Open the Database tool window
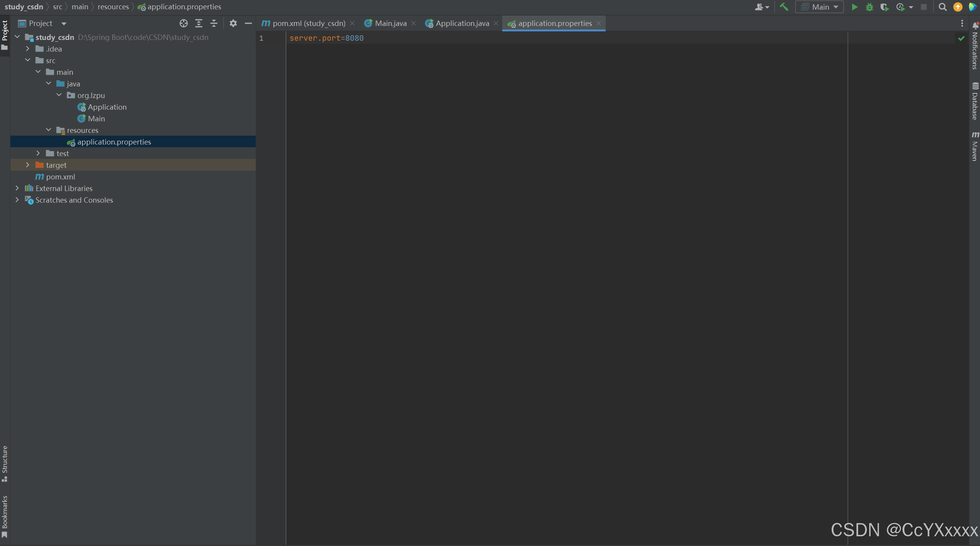980x546 pixels. coord(975,101)
